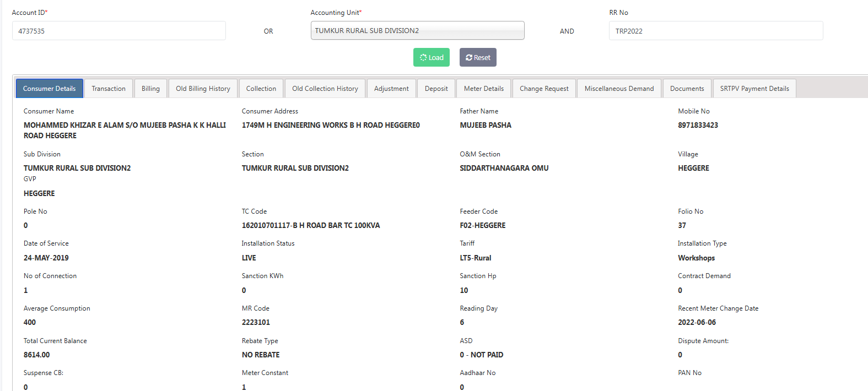Select the Miscellaneous Demand tab

(x=619, y=89)
